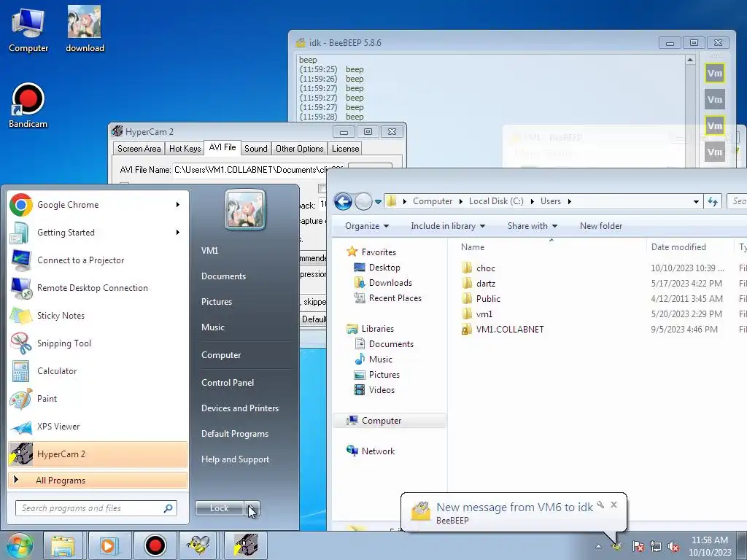This screenshot has width=747, height=560.
Task: Click Bandicam record icon on taskbar
Action: click(155, 545)
